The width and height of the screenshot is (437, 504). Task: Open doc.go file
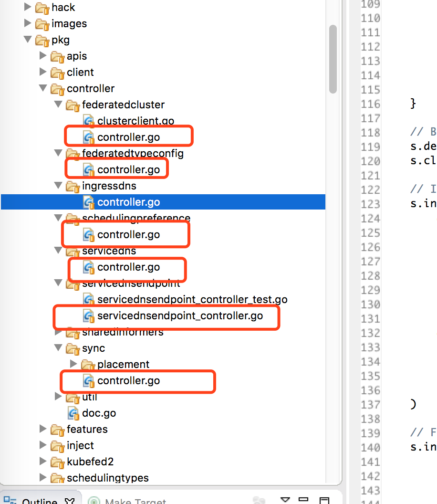[x=99, y=413]
